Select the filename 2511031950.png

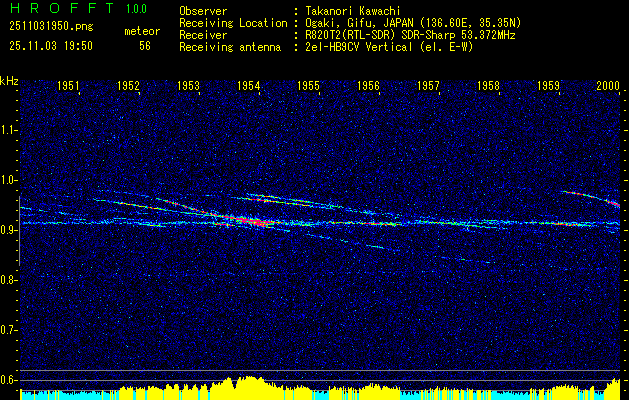tap(51, 27)
